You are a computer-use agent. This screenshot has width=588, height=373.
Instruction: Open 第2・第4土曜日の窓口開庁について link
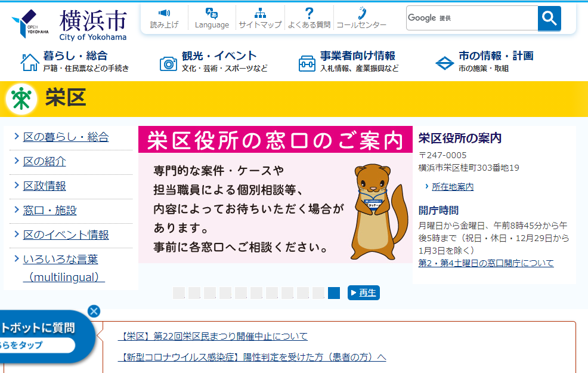point(486,263)
